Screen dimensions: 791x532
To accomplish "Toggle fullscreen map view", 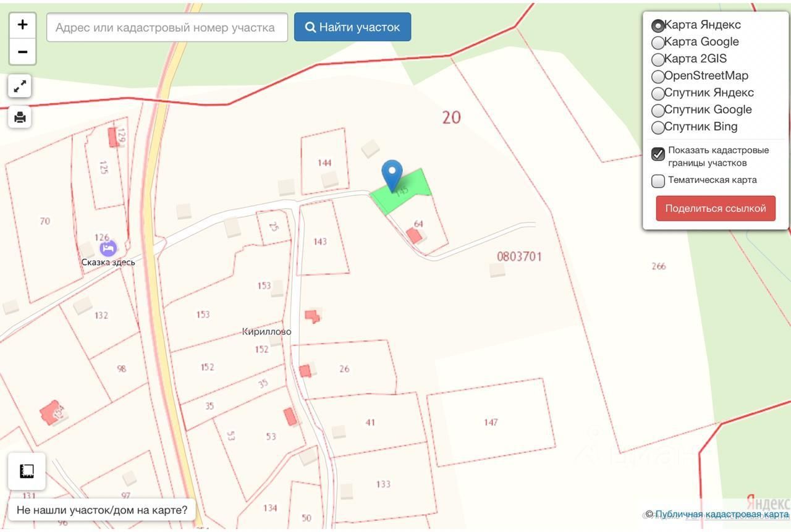I will (x=20, y=86).
